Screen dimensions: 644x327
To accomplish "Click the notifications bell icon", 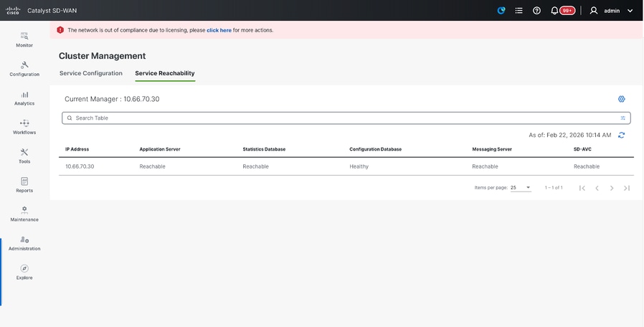I will pos(555,11).
